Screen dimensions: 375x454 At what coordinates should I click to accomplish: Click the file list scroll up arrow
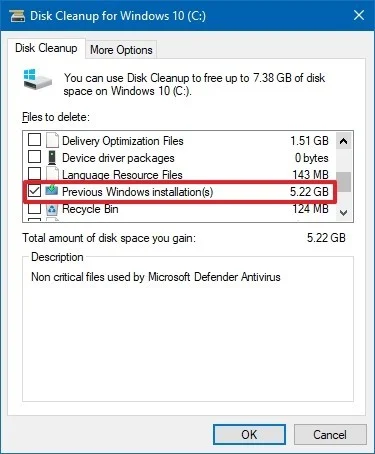coord(344,141)
